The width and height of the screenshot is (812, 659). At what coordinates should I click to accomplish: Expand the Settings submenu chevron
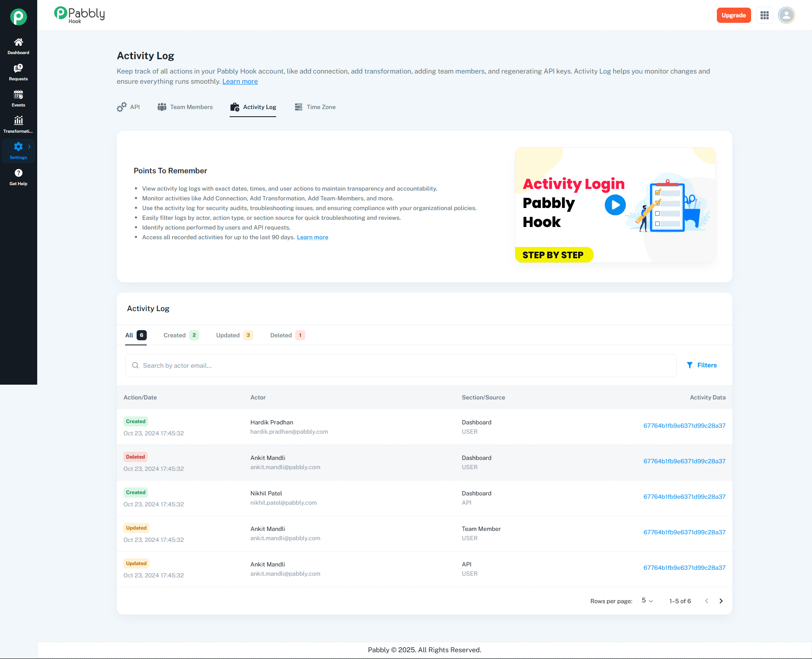(29, 147)
